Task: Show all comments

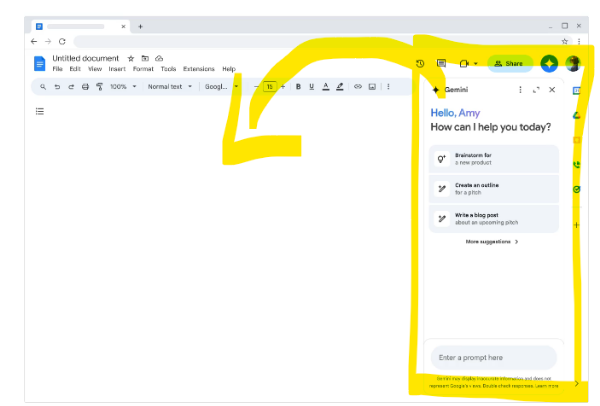Action: (441, 63)
